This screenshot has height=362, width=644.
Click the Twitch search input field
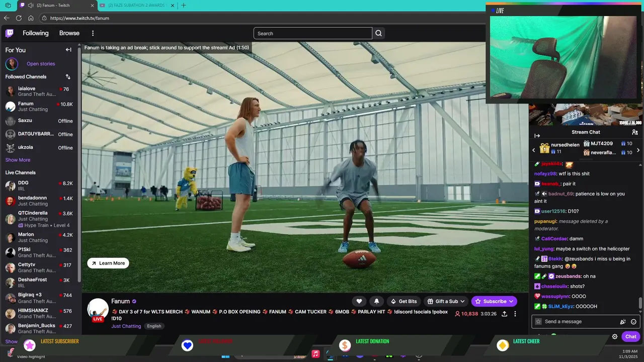(x=312, y=34)
